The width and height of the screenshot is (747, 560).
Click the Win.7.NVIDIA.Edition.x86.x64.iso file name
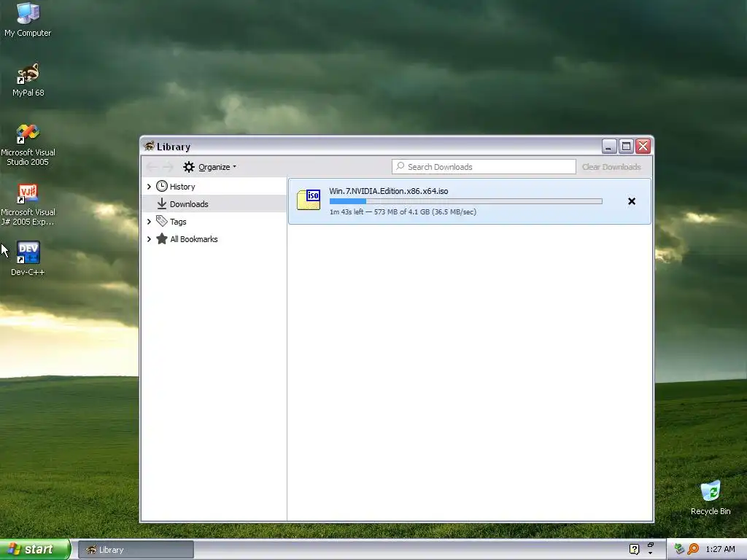coord(389,191)
